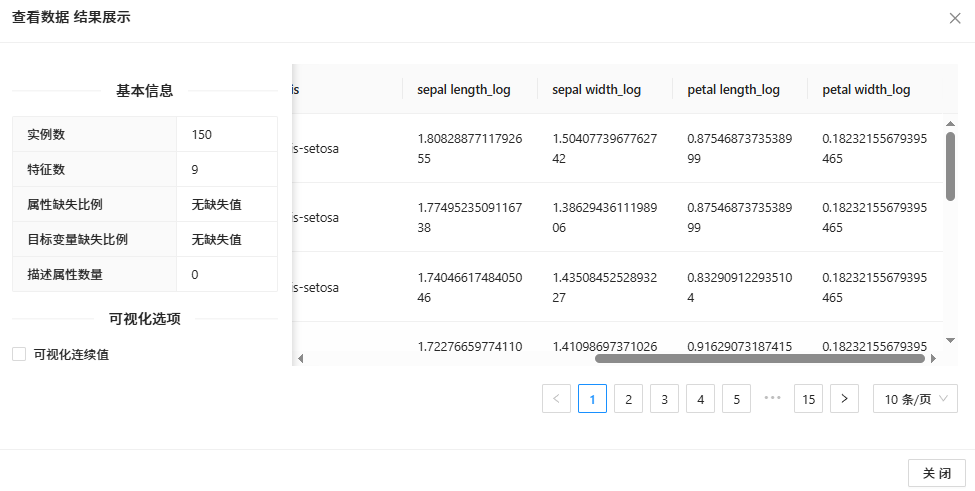Click the sepal width_log column header
The width and height of the screenshot is (975, 491).
pyautogui.click(x=597, y=90)
